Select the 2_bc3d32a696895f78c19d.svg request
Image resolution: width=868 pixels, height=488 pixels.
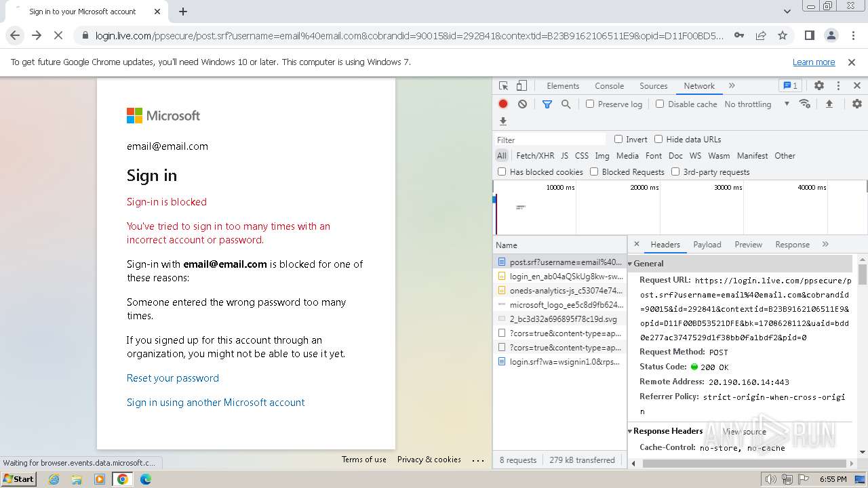click(560, 319)
